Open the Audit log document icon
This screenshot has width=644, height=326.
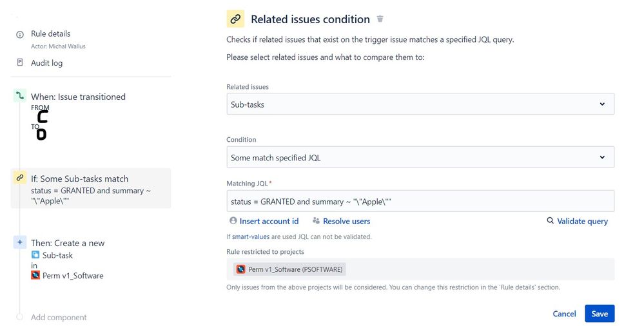point(20,62)
